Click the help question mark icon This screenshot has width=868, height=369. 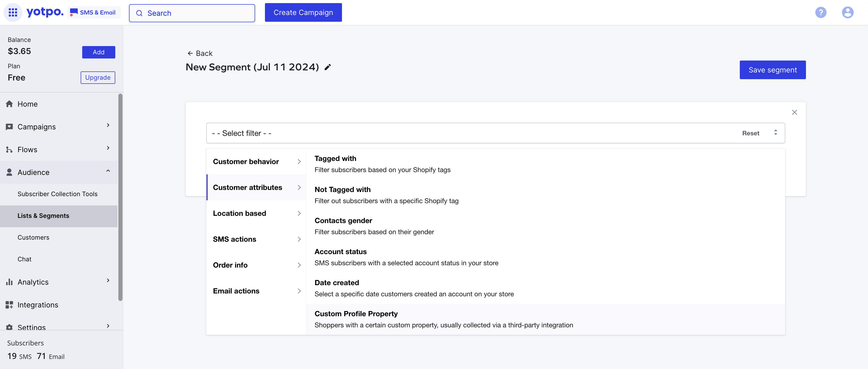click(820, 12)
